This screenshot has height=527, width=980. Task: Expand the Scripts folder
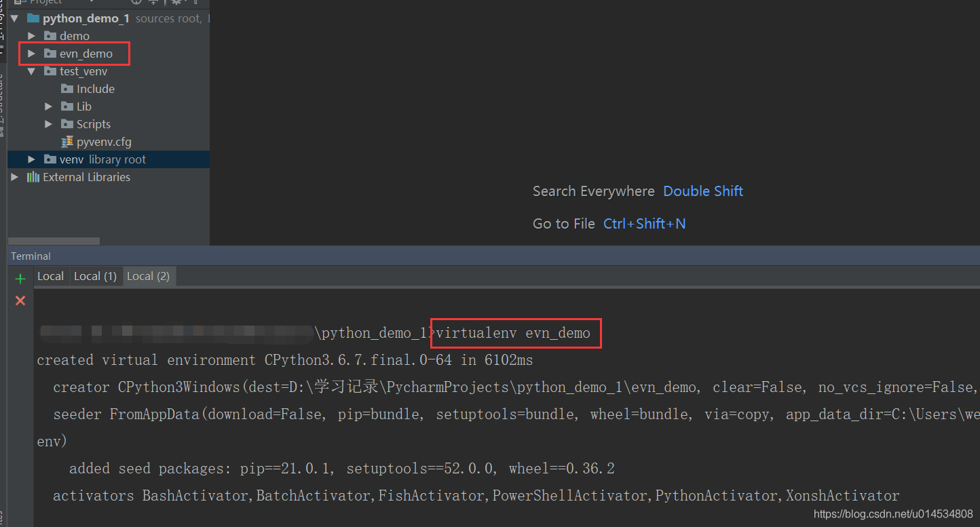pyautogui.click(x=48, y=123)
